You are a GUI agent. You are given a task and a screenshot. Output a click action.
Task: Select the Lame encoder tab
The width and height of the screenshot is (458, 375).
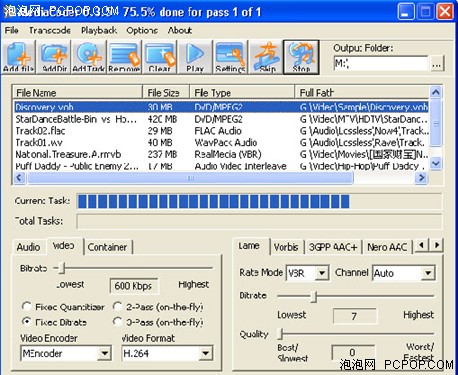click(x=250, y=246)
